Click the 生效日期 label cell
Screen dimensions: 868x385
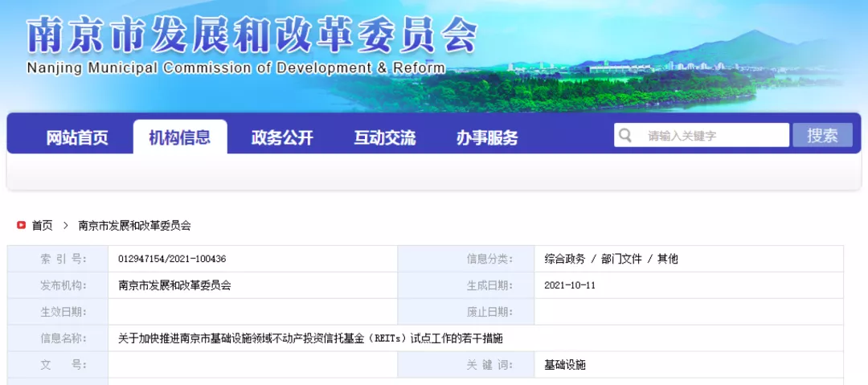click(58, 312)
